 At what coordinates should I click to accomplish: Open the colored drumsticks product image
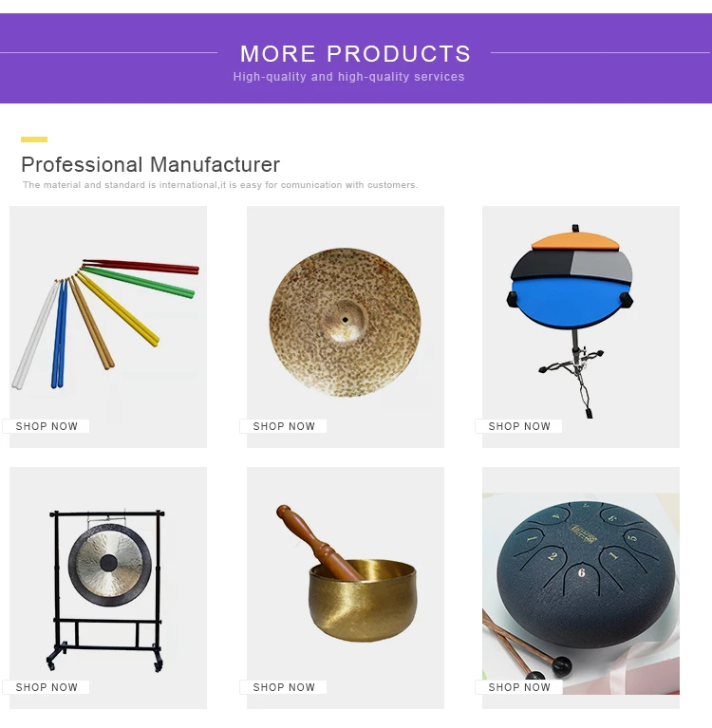pyautogui.click(x=108, y=327)
